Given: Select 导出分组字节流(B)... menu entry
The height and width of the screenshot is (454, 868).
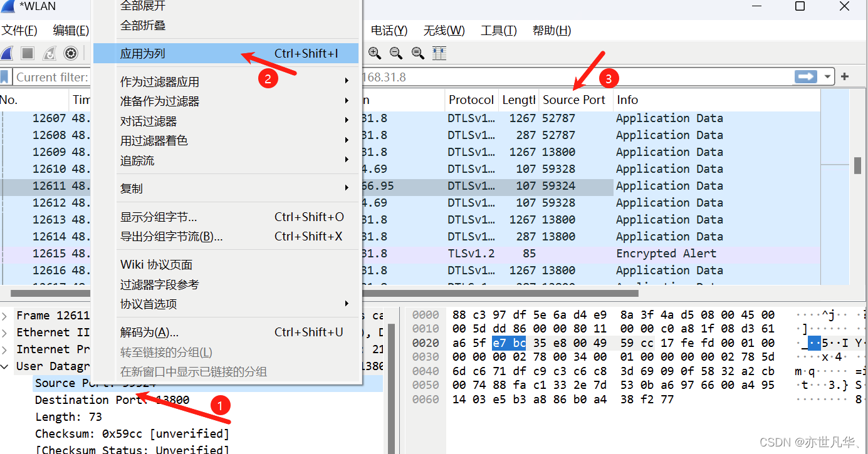Looking at the screenshot, I should click(226, 236).
